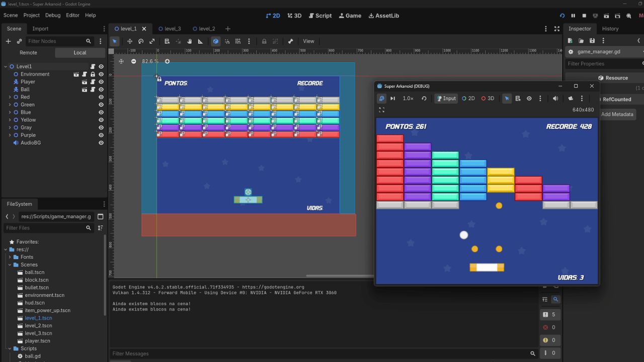Viewport: 644px width, 362px height.
Task: Expand the Red node in the scene tree
Action: pos(10,97)
